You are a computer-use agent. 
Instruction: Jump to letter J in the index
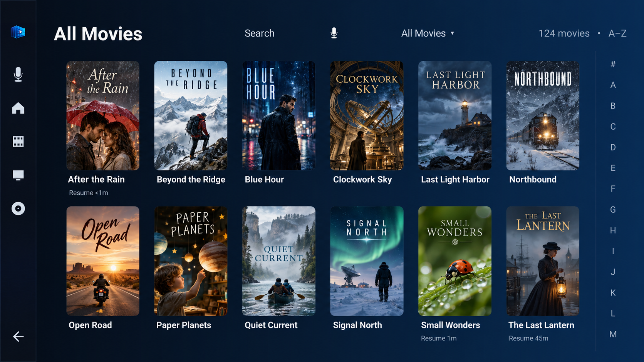coord(613,272)
